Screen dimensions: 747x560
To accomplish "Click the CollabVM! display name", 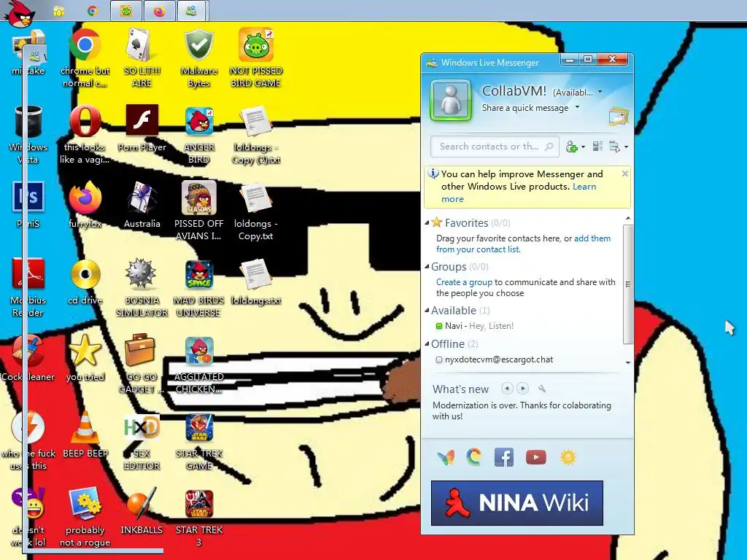I will 514,91.
